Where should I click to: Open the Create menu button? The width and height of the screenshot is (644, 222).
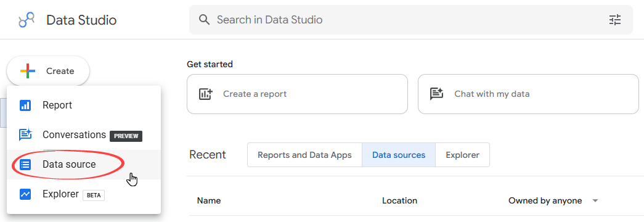pos(48,71)
